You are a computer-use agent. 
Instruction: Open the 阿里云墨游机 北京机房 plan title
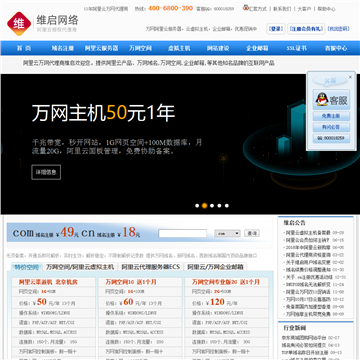coord(48,282)
